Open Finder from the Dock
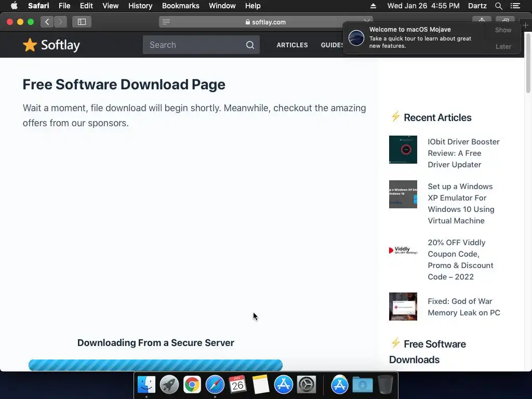The width and height of the screenshot is (532, 399). pyautogui.click(x=147, y=385)
